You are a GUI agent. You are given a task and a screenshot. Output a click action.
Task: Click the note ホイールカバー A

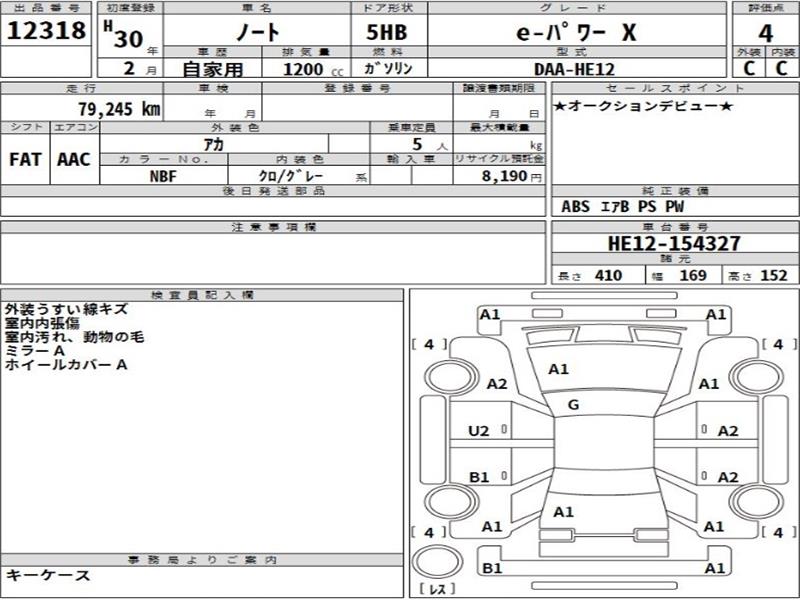tap(66, 365)
